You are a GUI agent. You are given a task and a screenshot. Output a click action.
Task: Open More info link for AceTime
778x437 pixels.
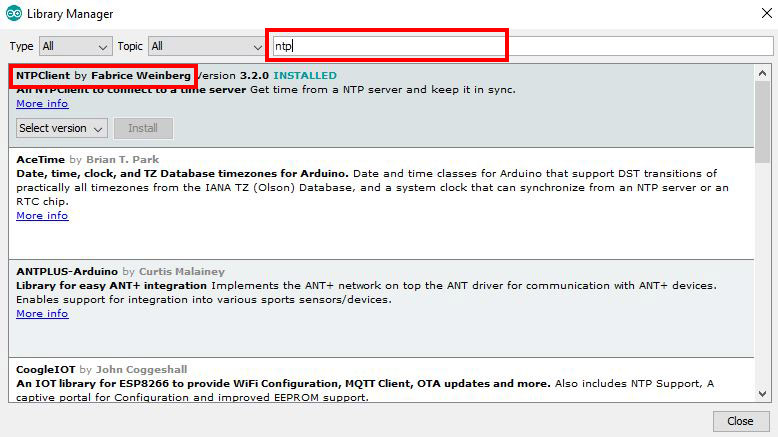click(42, 216)
